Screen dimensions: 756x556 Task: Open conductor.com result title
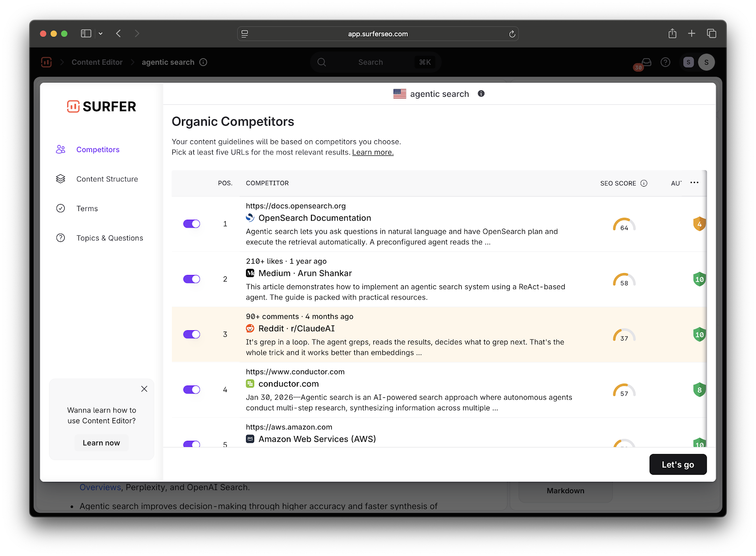(x=289, y=384)
